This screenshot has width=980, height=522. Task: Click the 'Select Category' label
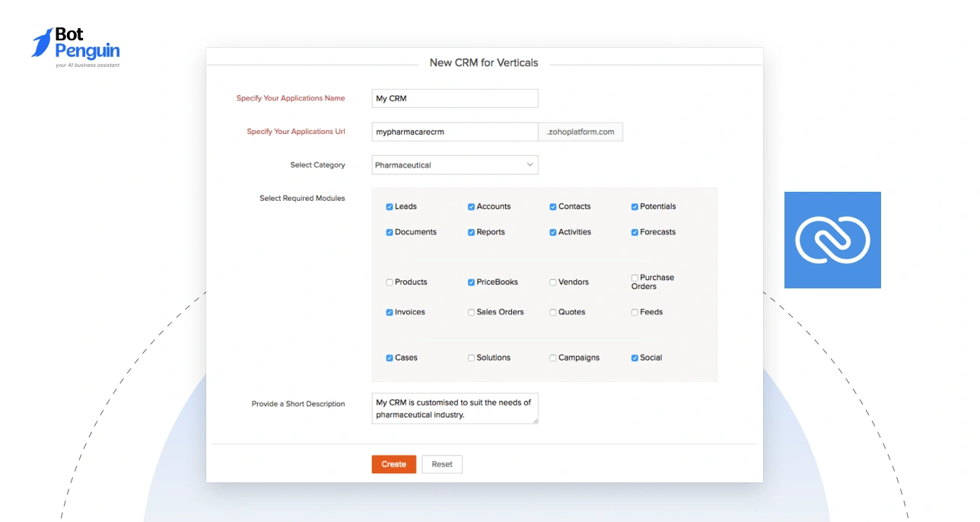pos(317,165)
